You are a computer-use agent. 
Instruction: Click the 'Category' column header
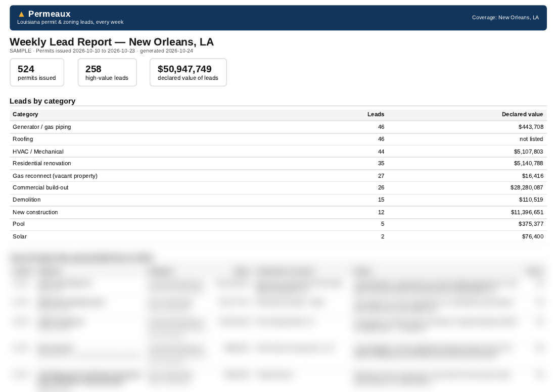25,114
